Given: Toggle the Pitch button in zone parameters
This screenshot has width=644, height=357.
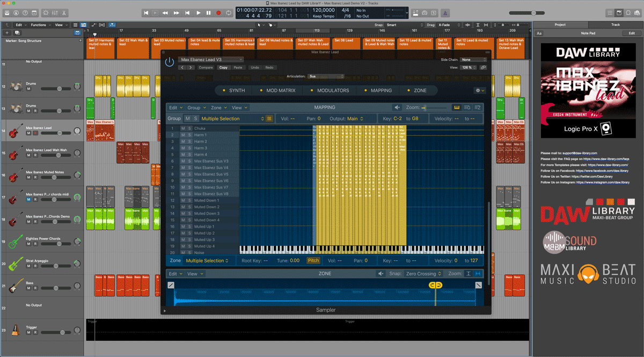Looking at the screenshot, I should pyautogui.click(x=313, y=261).
